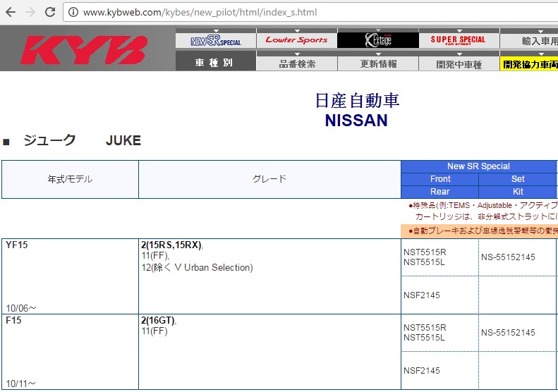
Task: Click the ジューク JUKE section title
Action: click(x=83, y=140)
